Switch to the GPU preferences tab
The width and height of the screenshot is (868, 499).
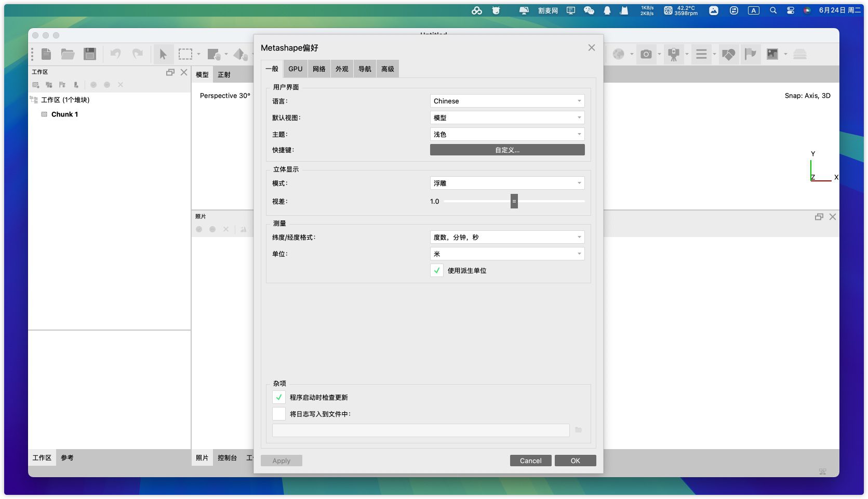tap(295, 69)
